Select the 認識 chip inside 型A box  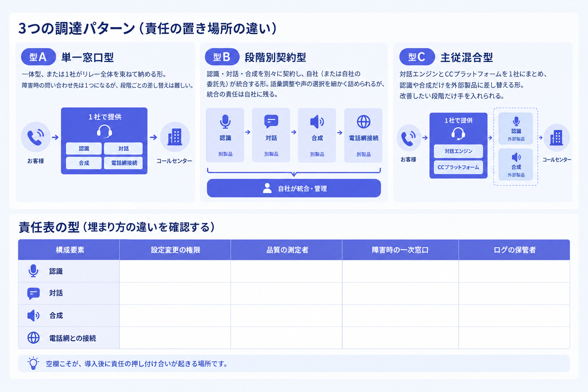(84, 149)
